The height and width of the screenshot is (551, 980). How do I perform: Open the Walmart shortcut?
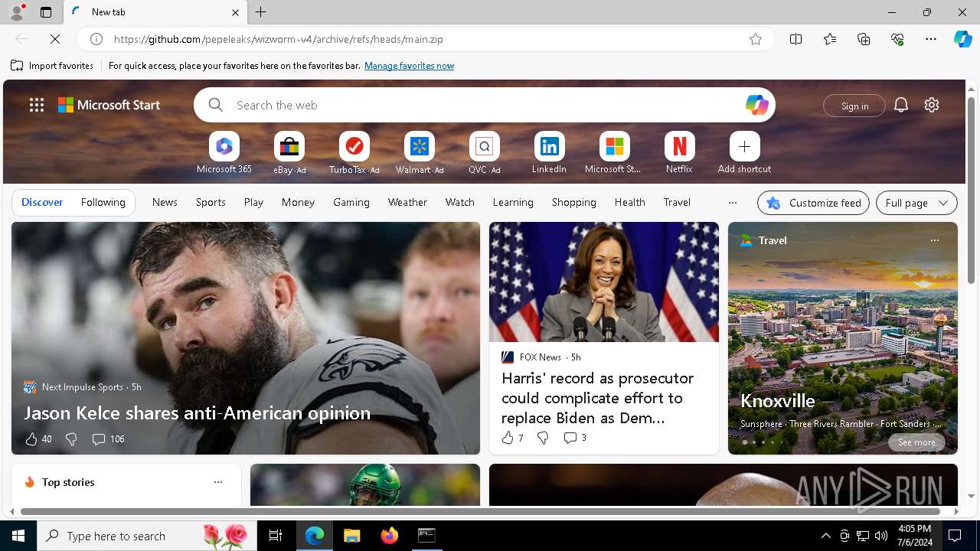click(420, 153)
